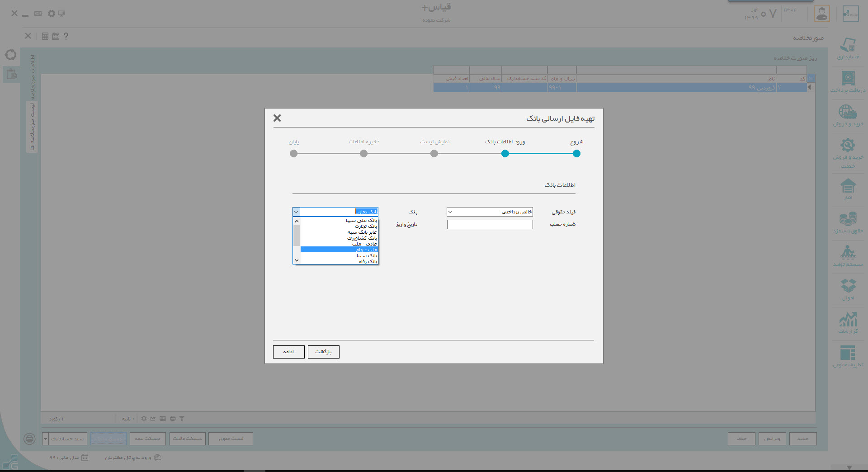This screenshot has height=472, width=868.
Task: Open the settings gear in the title bar
Action: coord(52,14)
